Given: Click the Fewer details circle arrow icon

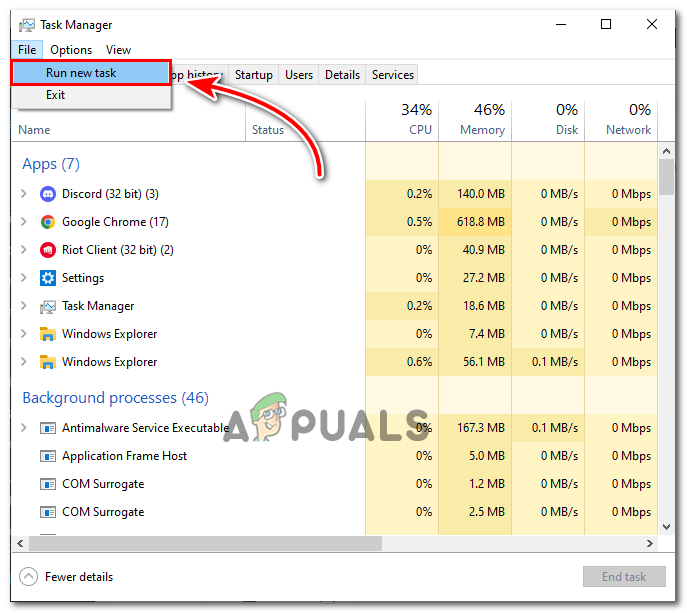Looking at the screenshot, I should pos(28,577).
